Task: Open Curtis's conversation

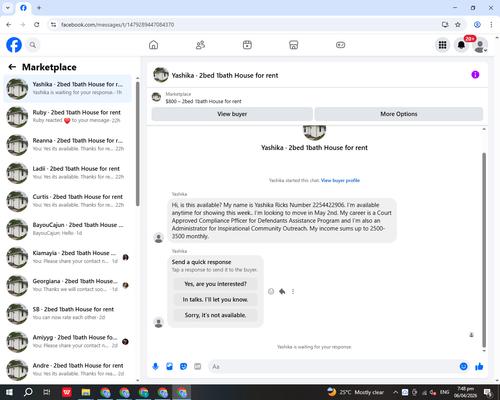Action: [x=67, y=201]
